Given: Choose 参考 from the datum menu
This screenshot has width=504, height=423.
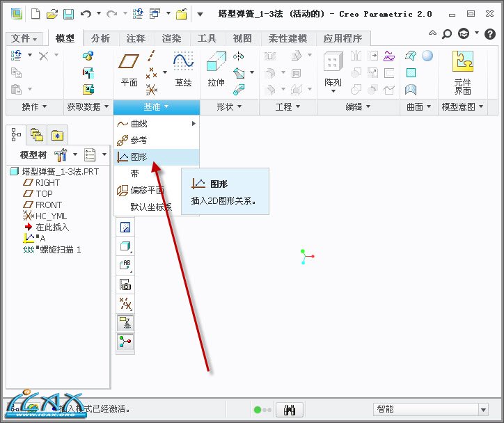Looking at the screenshot, I should (x=157, y=141).
